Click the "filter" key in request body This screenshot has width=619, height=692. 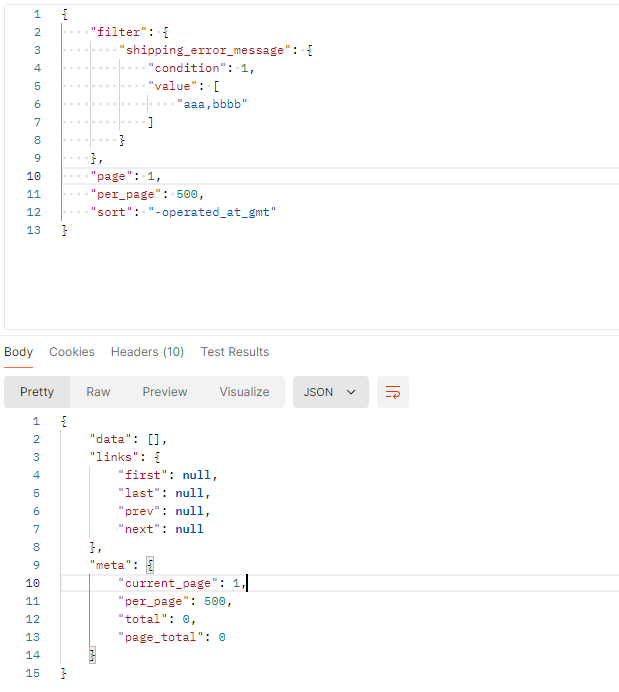[118, 32]
